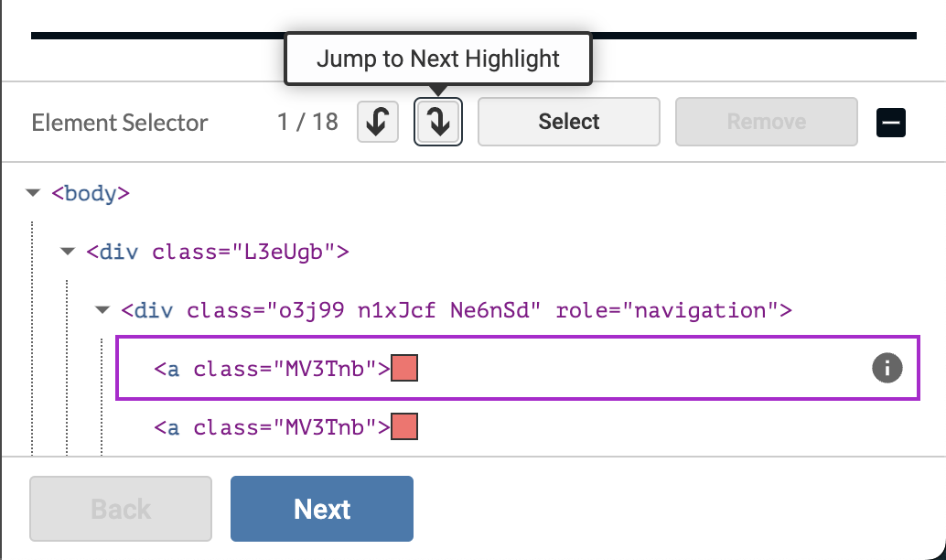Select the second MV3Tnb anchor tag

[x=272, y=427]
